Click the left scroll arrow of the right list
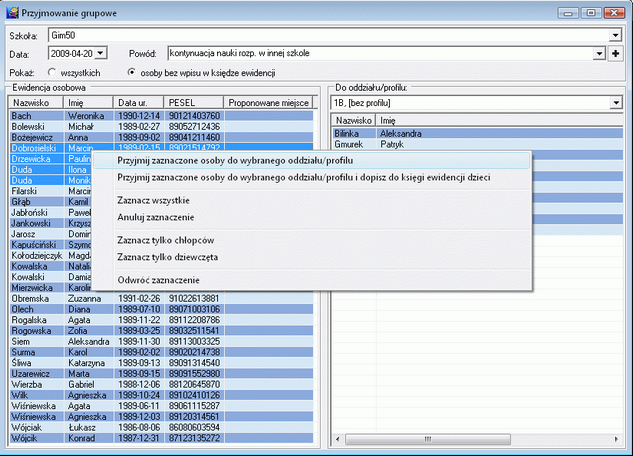Viewport: 633px width, 456px height. [x=338, y=439]
